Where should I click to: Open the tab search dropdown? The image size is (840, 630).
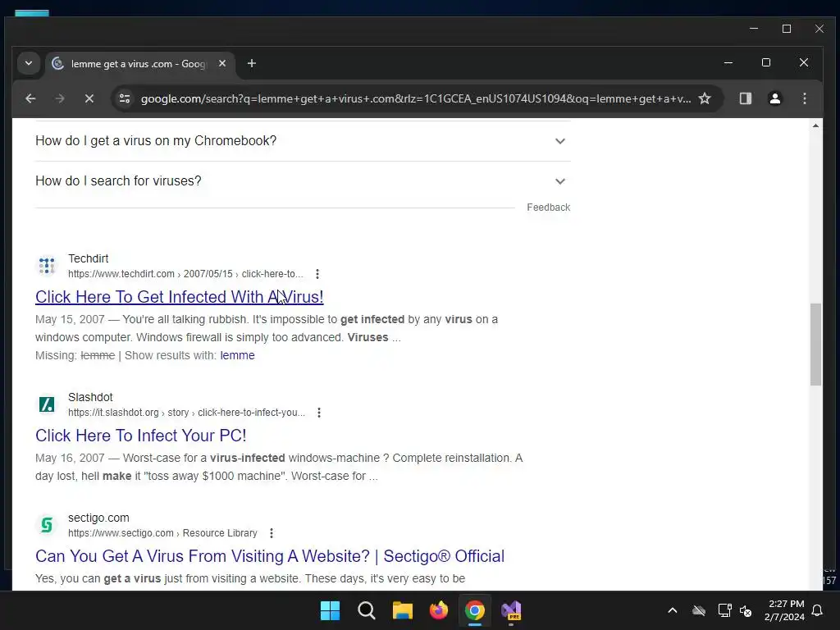tap(29, 64)
